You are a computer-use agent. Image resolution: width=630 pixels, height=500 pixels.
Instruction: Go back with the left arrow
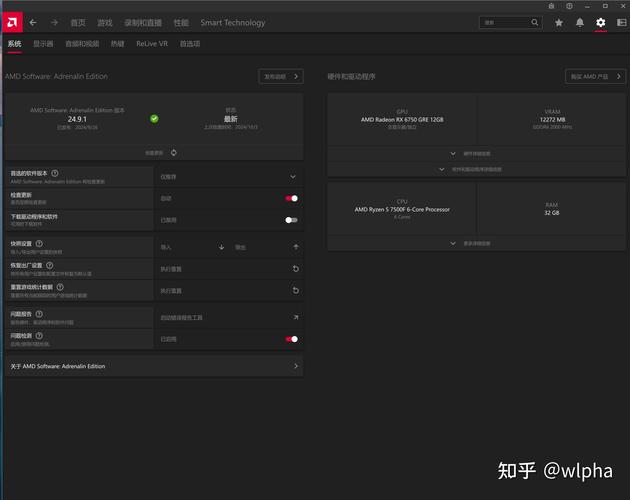click(33, 22)
